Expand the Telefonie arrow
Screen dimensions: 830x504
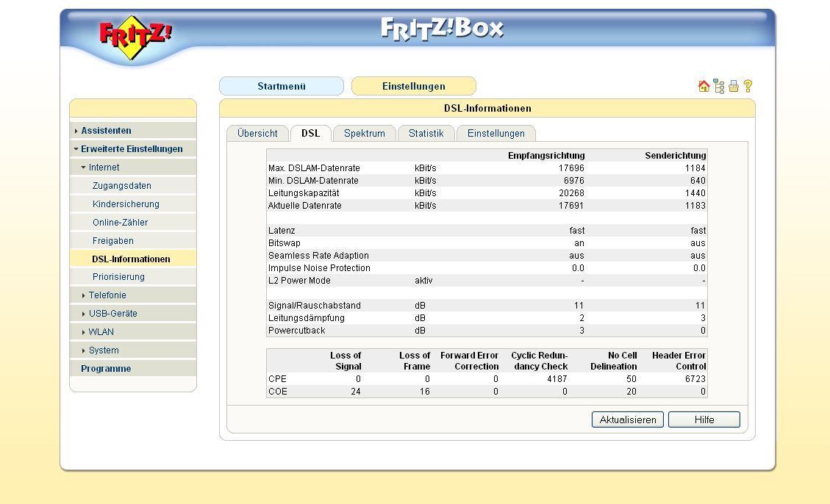click(84, 295)
